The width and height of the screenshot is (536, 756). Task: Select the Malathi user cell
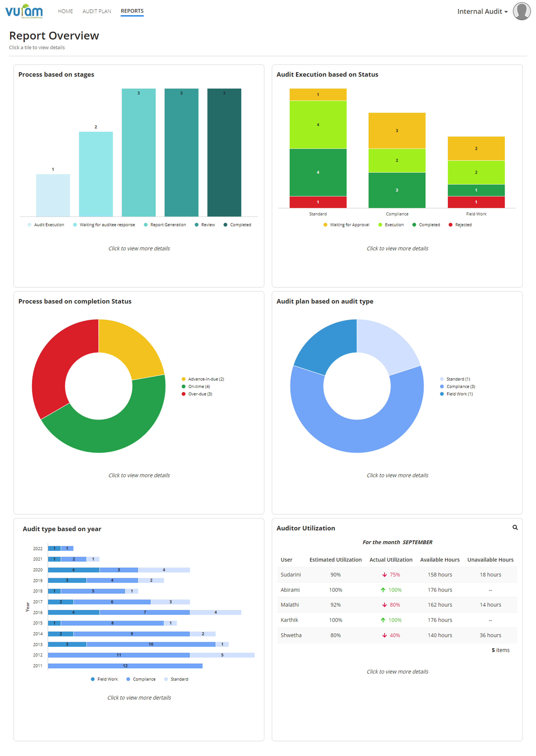pos(290,605)
